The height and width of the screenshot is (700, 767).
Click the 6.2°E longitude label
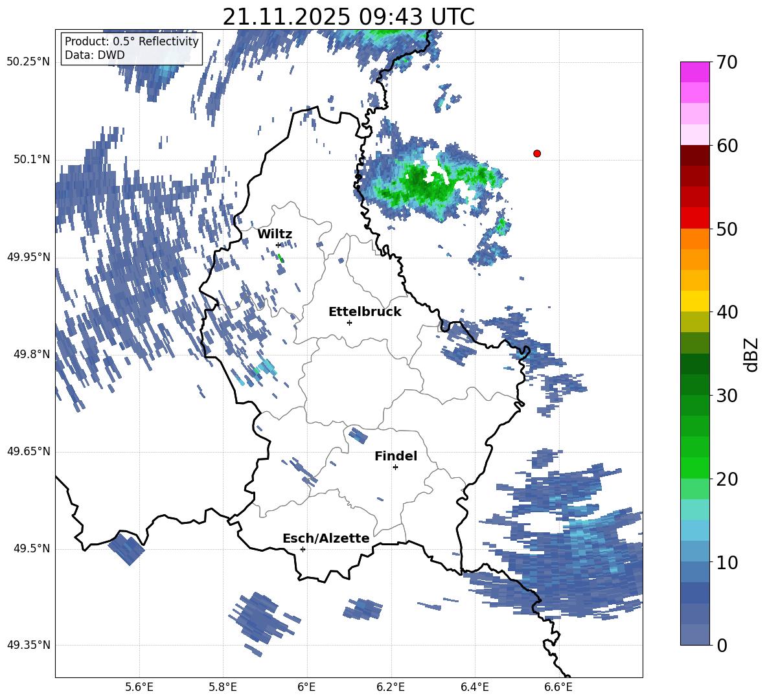point(391,687)
